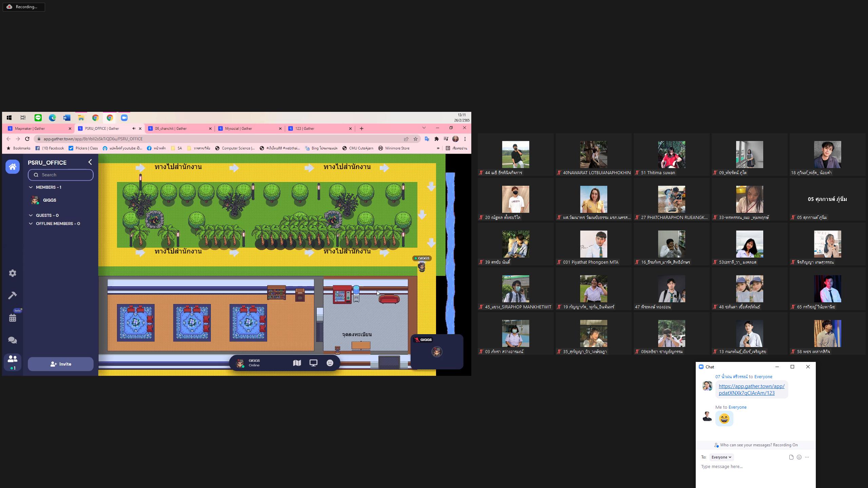Viewport: 868px width, 488px height.
Task: Select participant 51 Thitima suwan tile
Action: pos(671,155)
